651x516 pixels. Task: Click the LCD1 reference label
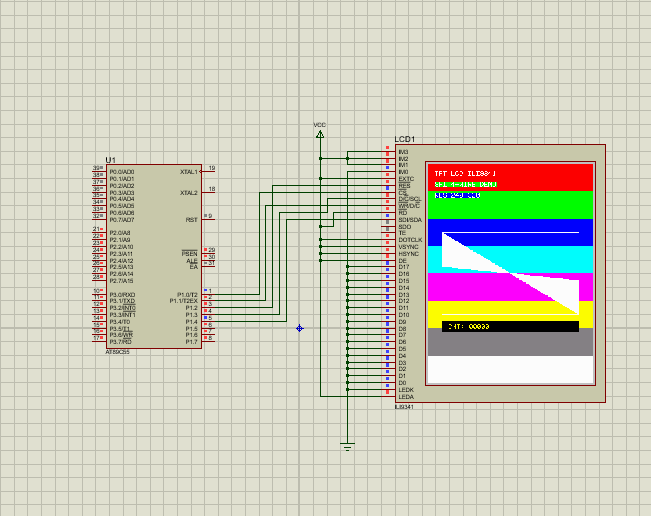point(405,139)
